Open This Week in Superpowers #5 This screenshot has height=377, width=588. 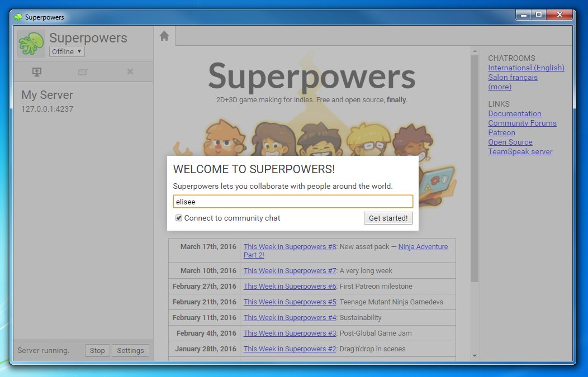point(290,302)
